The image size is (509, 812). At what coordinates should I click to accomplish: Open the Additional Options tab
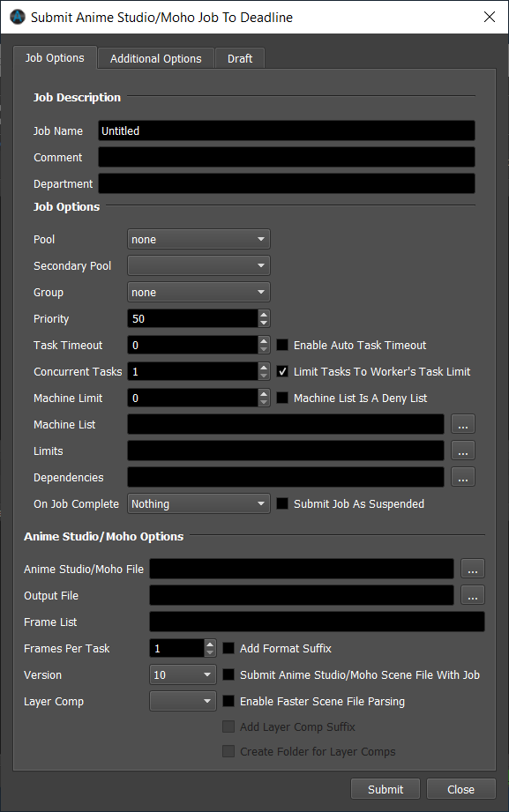point(155,58)
